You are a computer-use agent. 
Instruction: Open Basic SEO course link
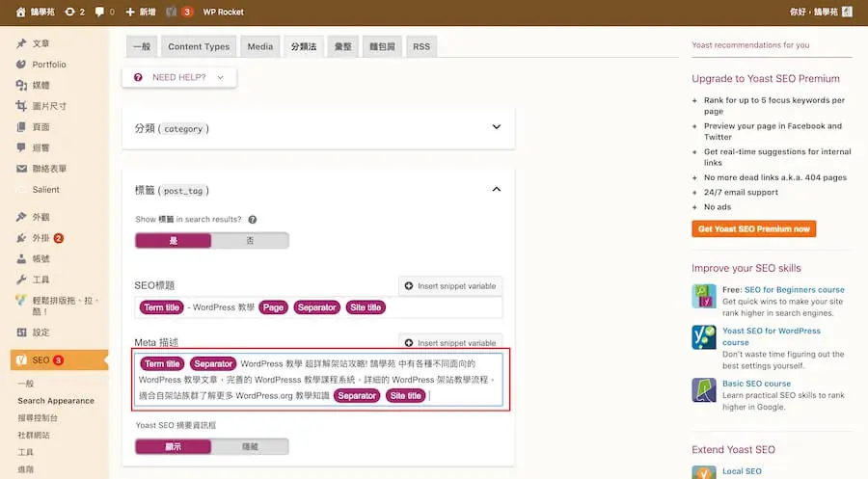pyautogui.click(x=756, y=384)
